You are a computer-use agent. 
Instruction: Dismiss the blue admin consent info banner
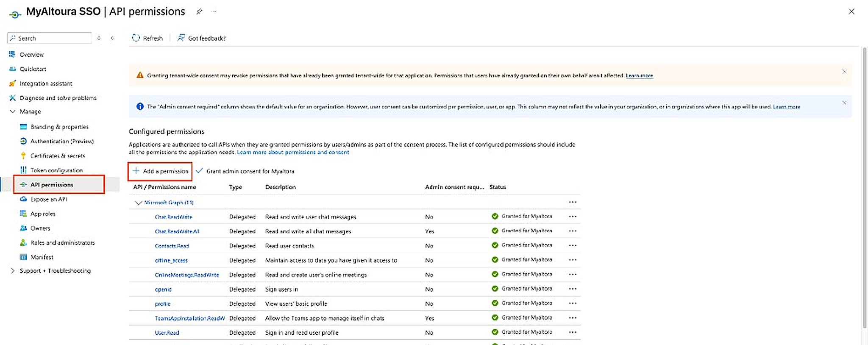coord(844,103)
